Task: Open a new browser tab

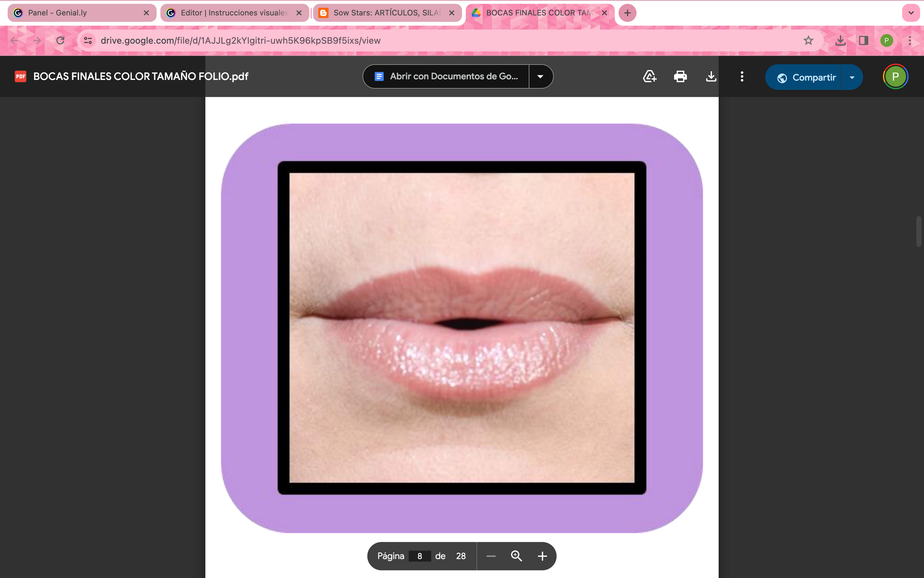Action: [x=627, y=13]
